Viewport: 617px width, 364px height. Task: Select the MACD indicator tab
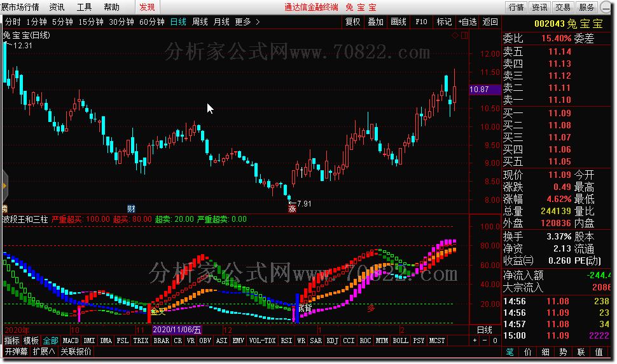click(71, 340)
